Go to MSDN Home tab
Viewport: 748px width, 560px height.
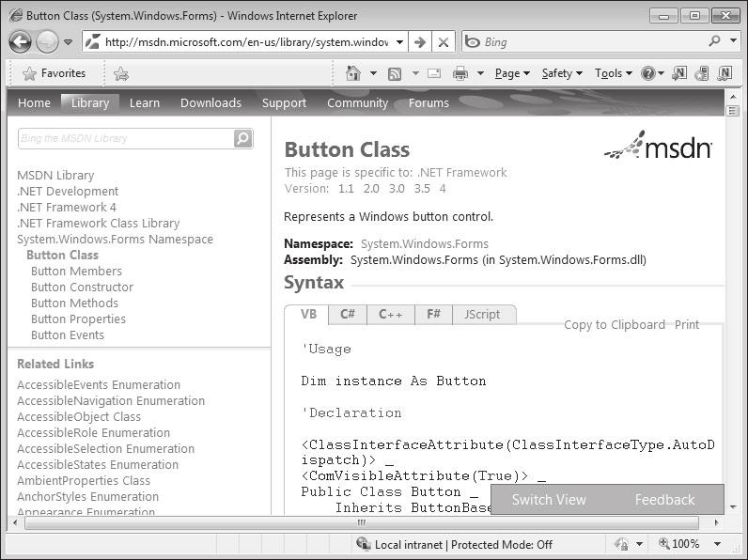(x=34, y=103)
